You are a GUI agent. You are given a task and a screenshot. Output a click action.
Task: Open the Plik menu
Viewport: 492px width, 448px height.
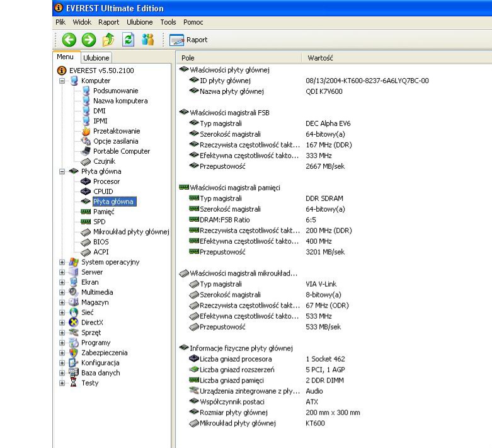coord(60,22)
